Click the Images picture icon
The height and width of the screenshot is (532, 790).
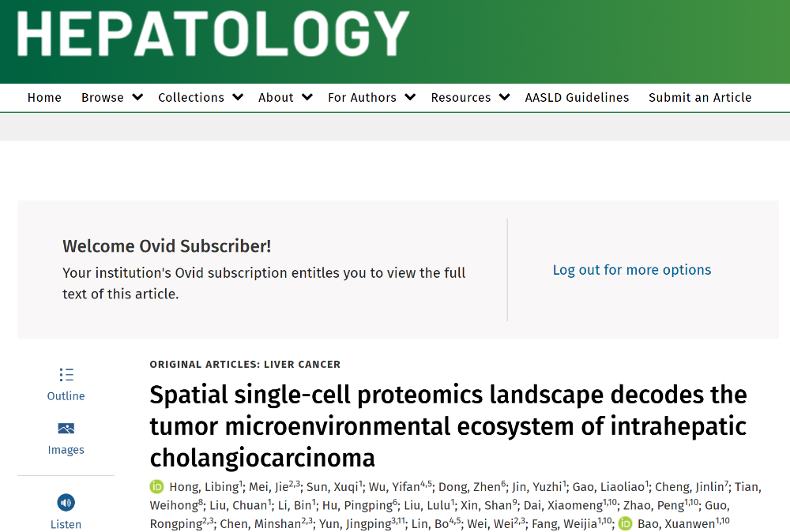click(66, 429)
